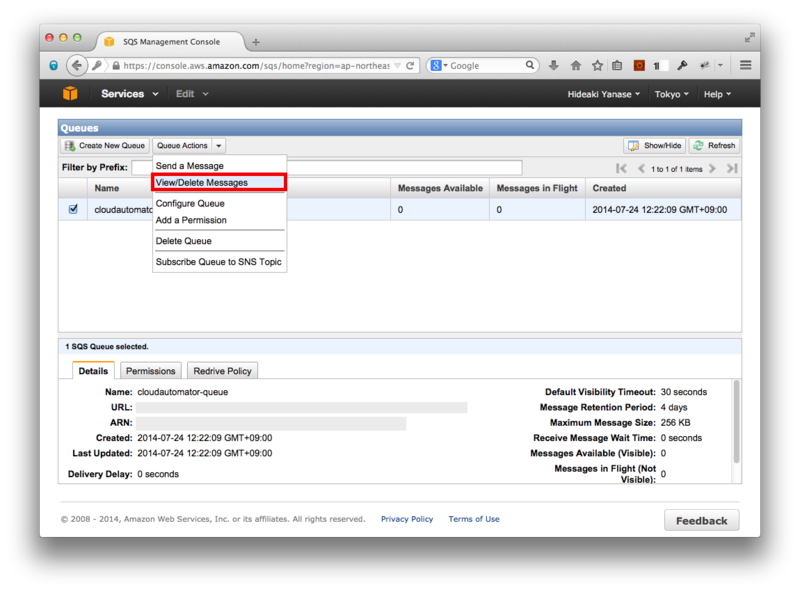Go to first page of queue list

click(x=621, y=168)
